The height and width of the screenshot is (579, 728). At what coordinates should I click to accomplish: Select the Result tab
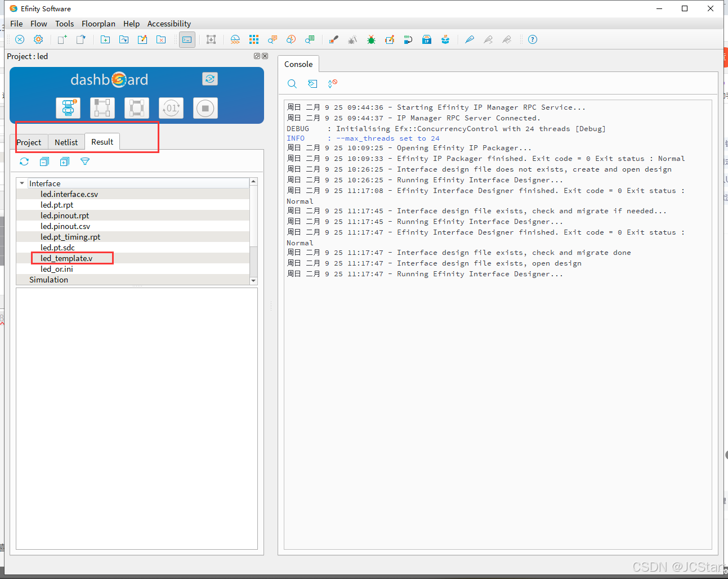tap(102, 142)
